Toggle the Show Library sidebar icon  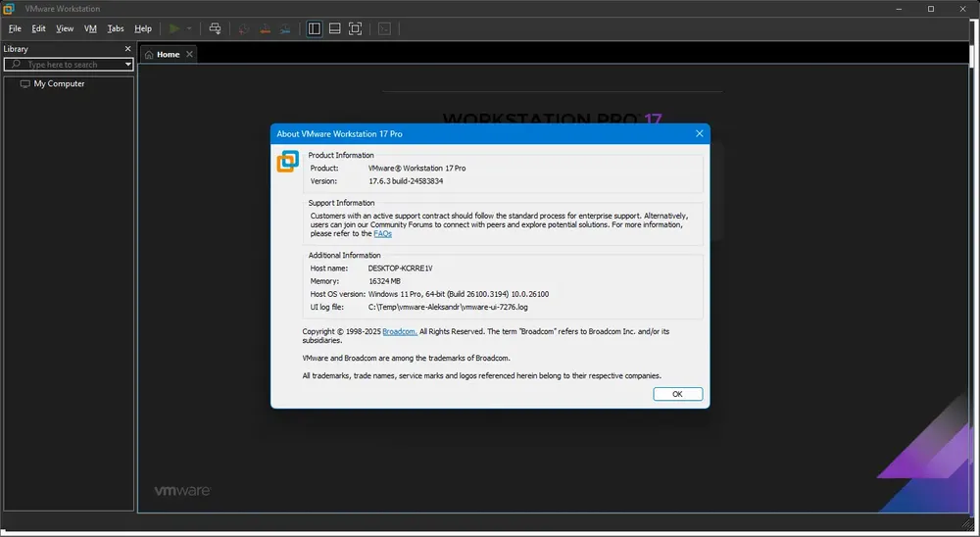pos(315,28)
